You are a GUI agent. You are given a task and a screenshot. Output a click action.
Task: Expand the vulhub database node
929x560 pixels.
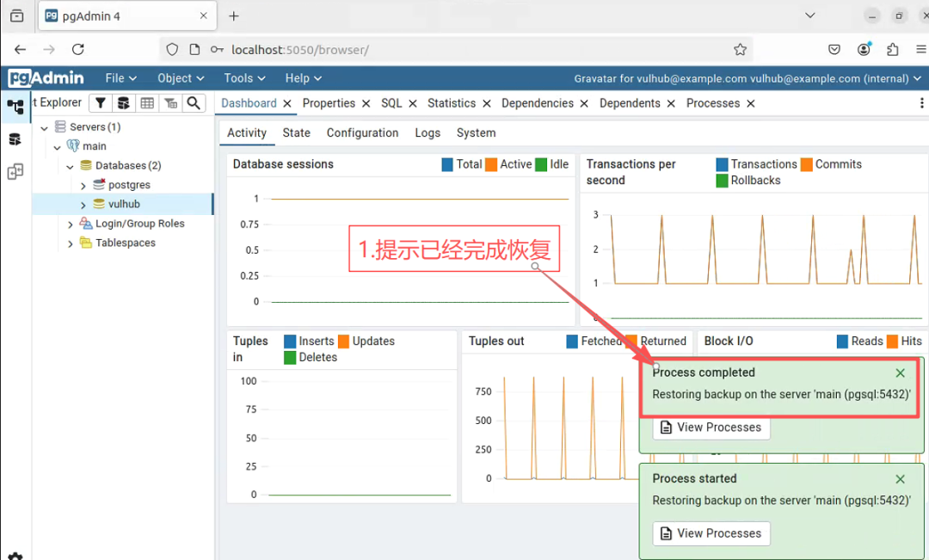point(83,205)
